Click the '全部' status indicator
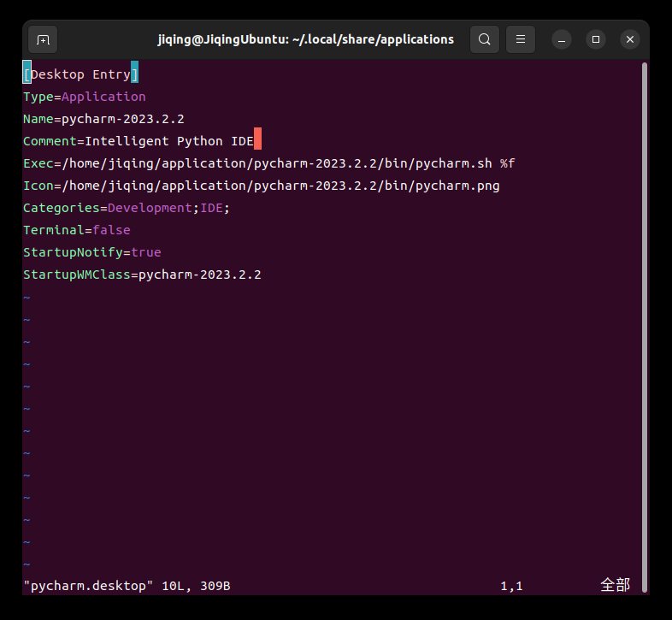 coord(615,585)
